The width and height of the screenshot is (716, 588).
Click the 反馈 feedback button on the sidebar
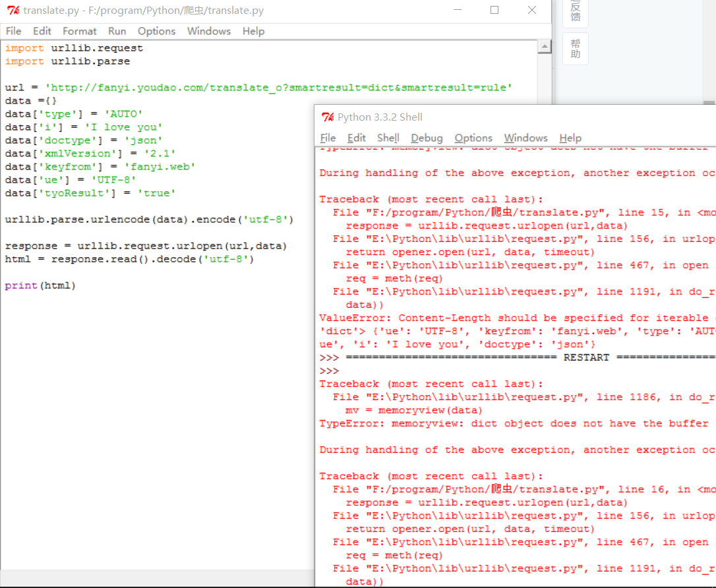click(576, 12)
